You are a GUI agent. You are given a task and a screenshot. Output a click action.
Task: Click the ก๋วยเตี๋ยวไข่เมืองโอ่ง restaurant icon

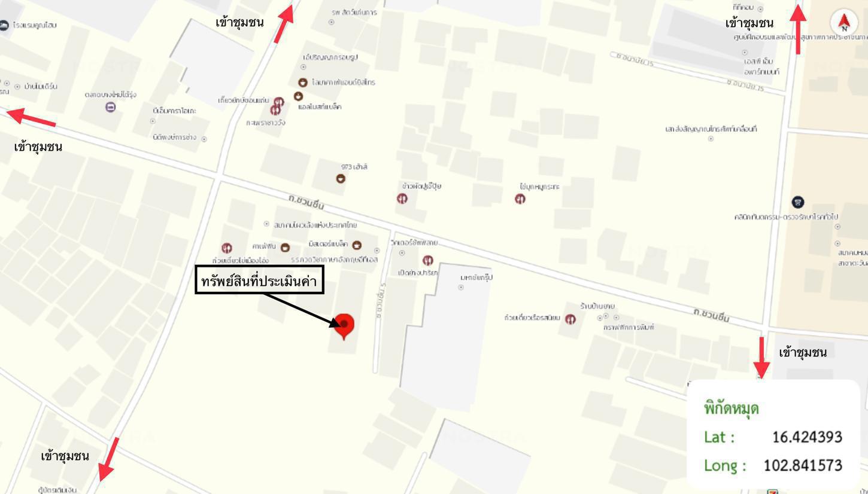(x=226, y=248)
